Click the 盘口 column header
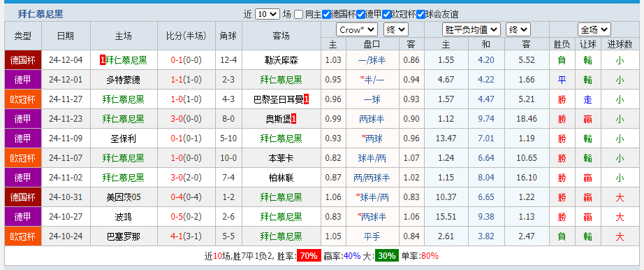644x270 pixels. (372, 44)
